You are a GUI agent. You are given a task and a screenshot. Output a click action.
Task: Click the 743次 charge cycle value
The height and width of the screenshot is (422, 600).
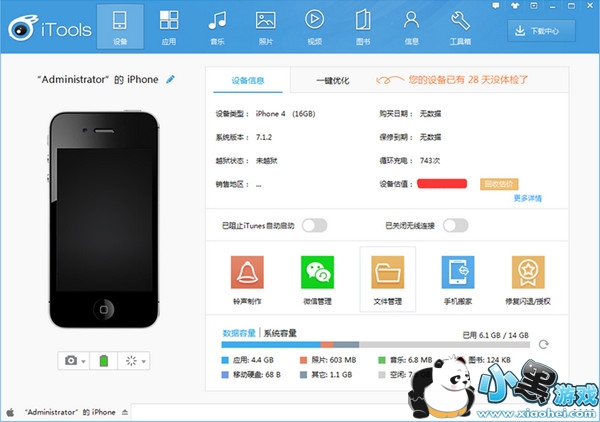430,161
